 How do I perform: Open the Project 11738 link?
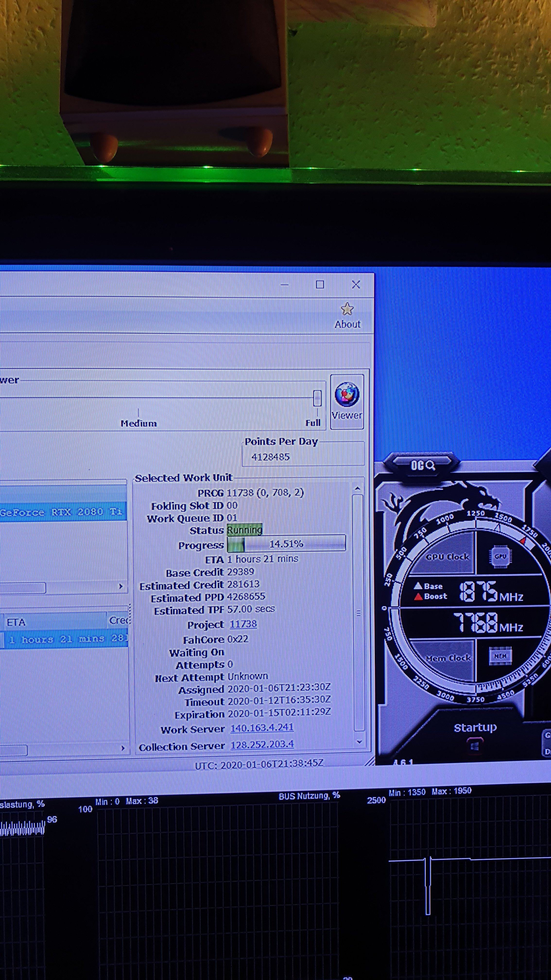pyautogui.click(x=243, y=624)
